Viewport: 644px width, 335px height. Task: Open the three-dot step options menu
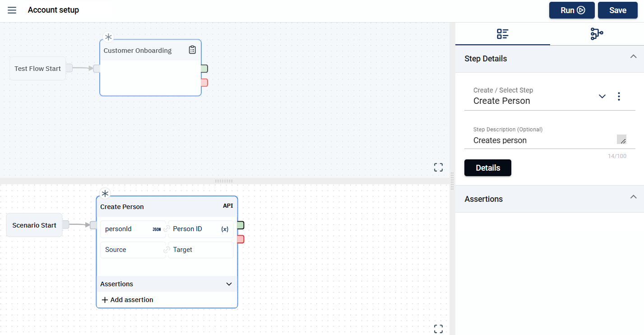point(619,96)
